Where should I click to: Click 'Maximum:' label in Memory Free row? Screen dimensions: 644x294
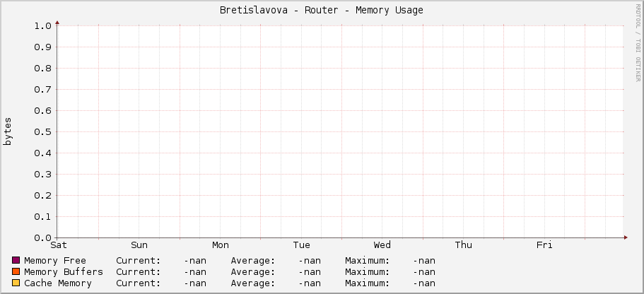point(367,260)
